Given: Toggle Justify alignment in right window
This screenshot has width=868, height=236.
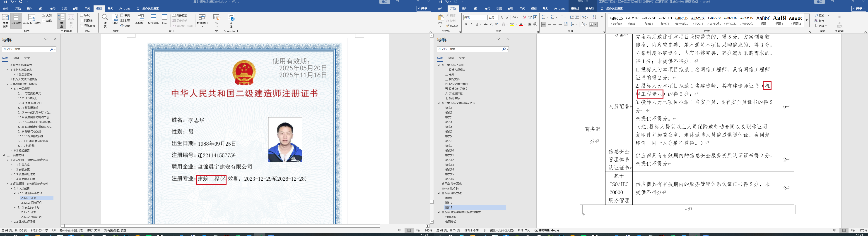Looking at the screenshot, I should pyautogui.click(x=560, y=24).
